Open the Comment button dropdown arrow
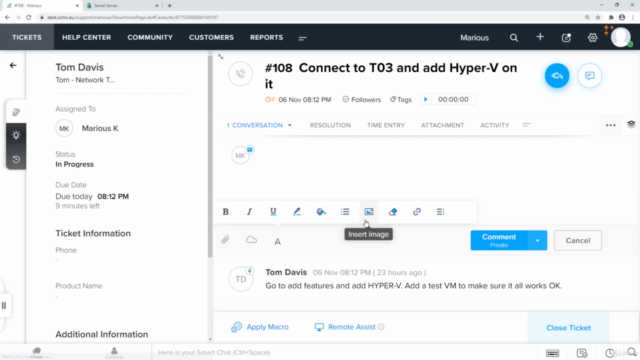640x360 pixels. (x=537, y=240)
